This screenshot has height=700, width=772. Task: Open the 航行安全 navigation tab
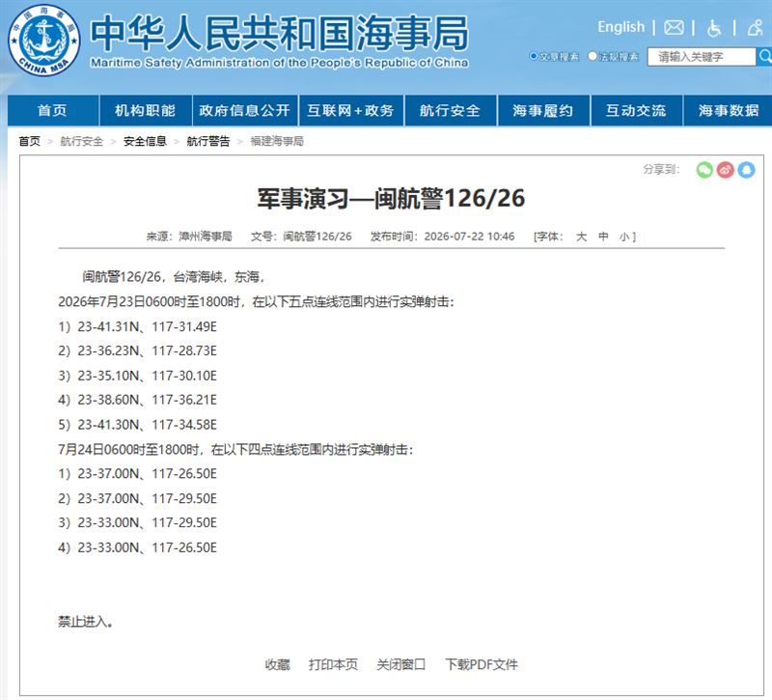(450, 110)
